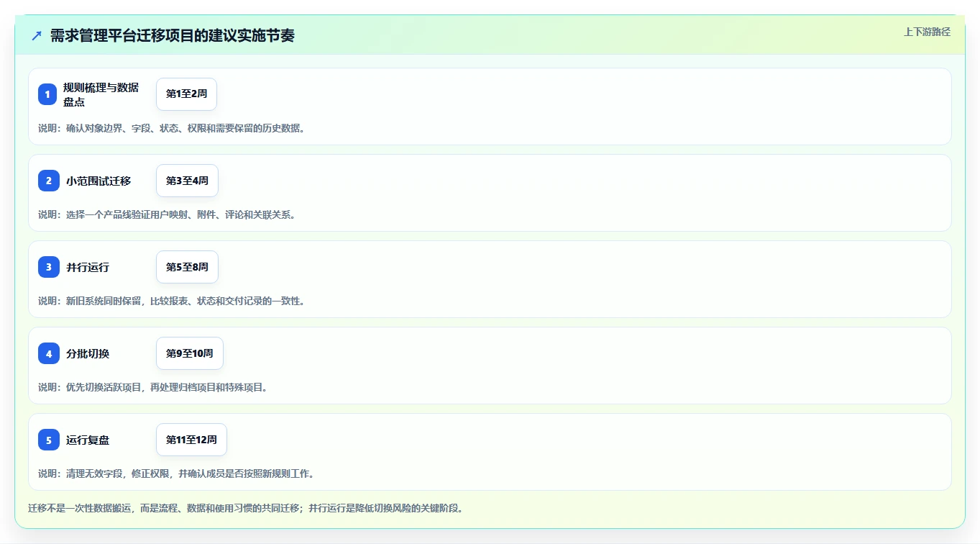This screenshot has height=544, width=980.
Task: Select the 第1至2周 pill
Action: click(186, 94)
